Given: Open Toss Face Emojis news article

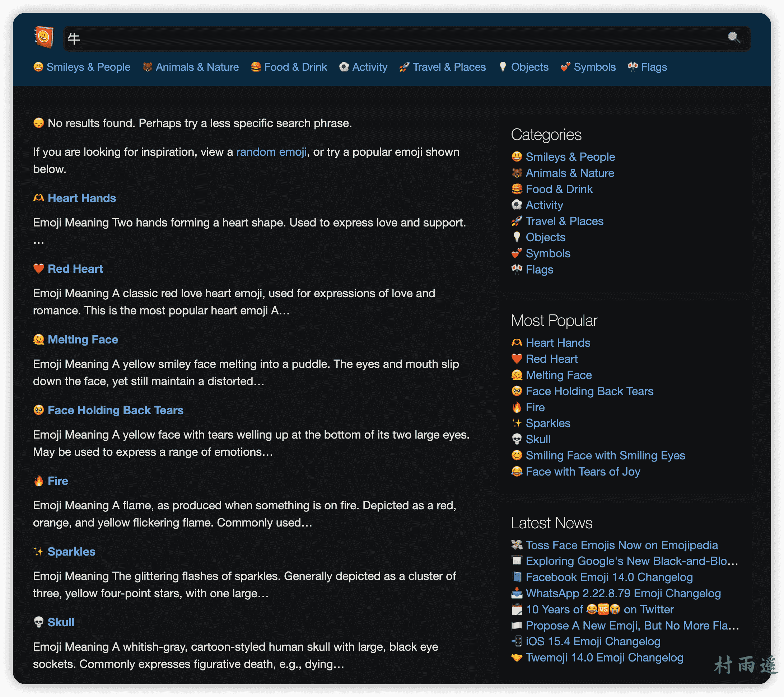Looking at the screenshot, I should tap(621, 545).
